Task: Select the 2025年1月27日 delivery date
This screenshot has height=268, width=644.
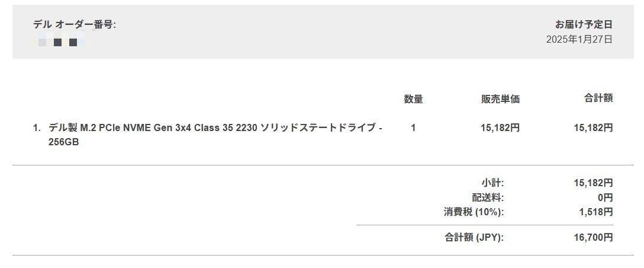Action: click(579, 40)
